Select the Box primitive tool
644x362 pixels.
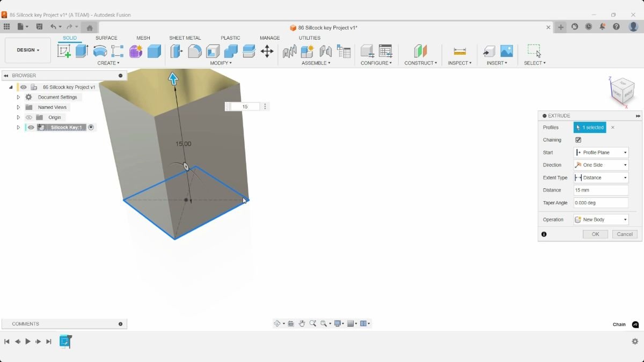click(154, 51)
